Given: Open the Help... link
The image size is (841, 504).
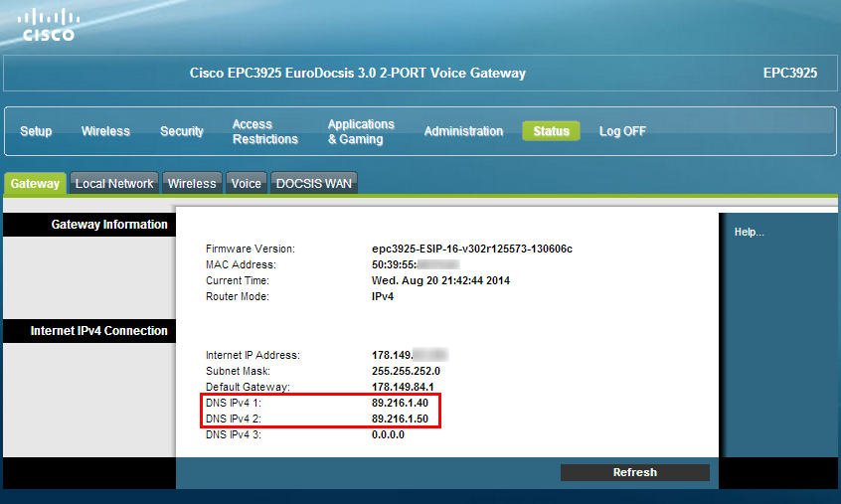Looking at the screenshot, I should point(749,233).
